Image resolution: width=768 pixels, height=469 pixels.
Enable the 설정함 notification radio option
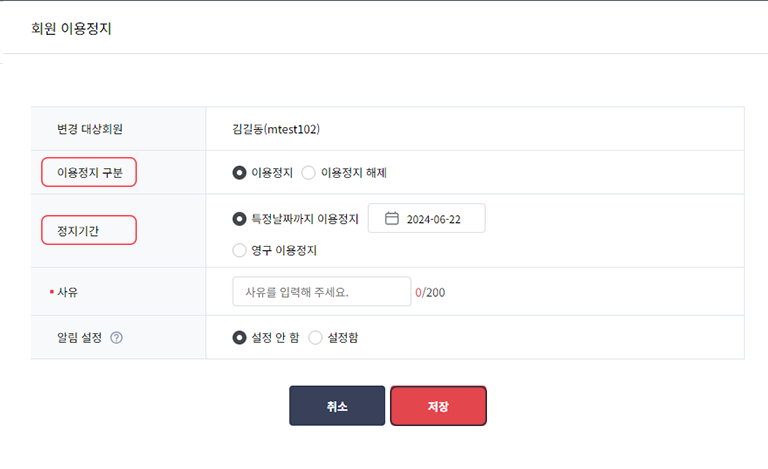[x=315, y=338]
